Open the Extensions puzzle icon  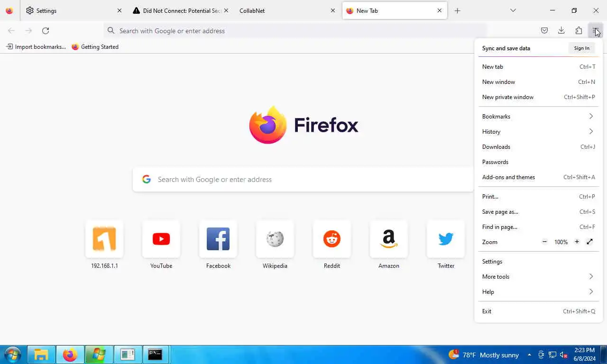[579, 31]
